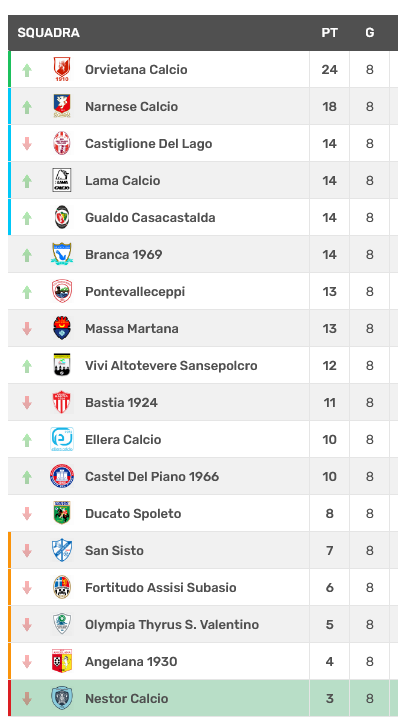Click the Orvietana Calcio team crest
The image size is (398, 720).
click(x=62, y=69)
